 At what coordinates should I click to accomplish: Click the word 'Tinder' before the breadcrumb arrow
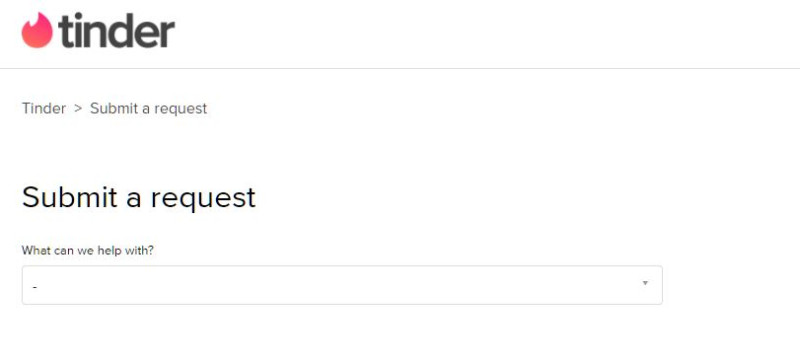pos(44,108)
